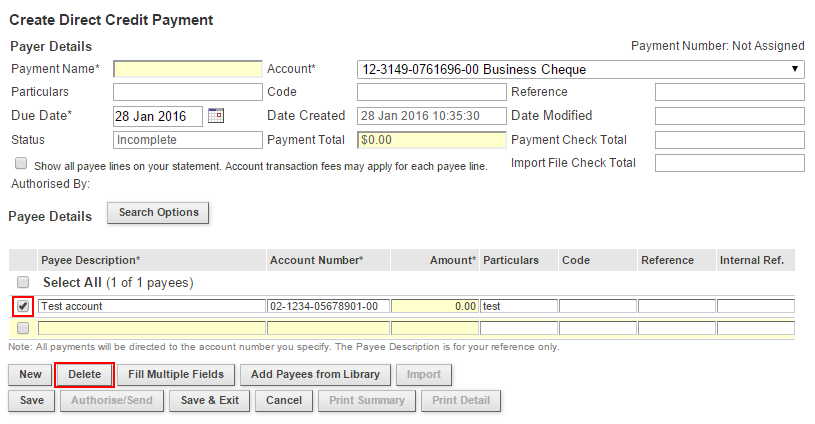Click the Due Date text field
815x424 pixels.
click(157, 116)
